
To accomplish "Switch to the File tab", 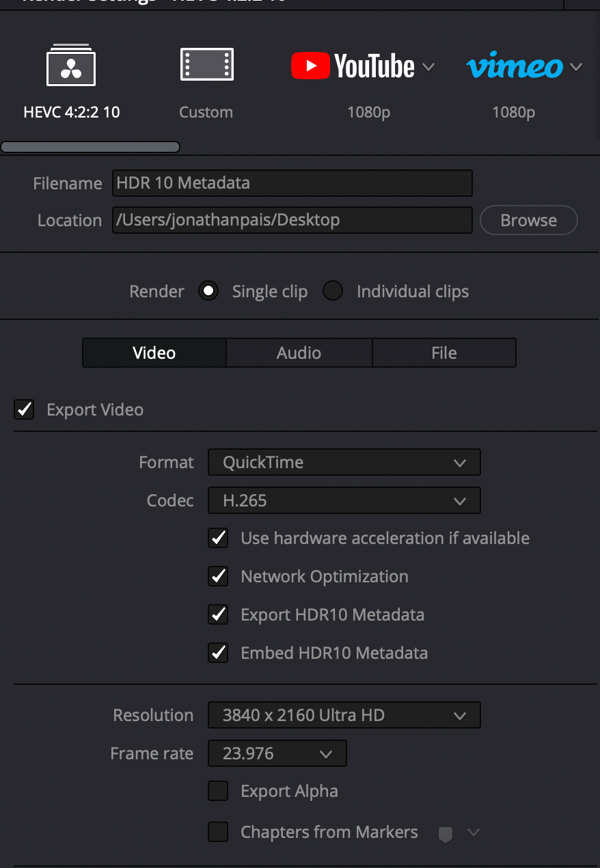I will 444,353.
